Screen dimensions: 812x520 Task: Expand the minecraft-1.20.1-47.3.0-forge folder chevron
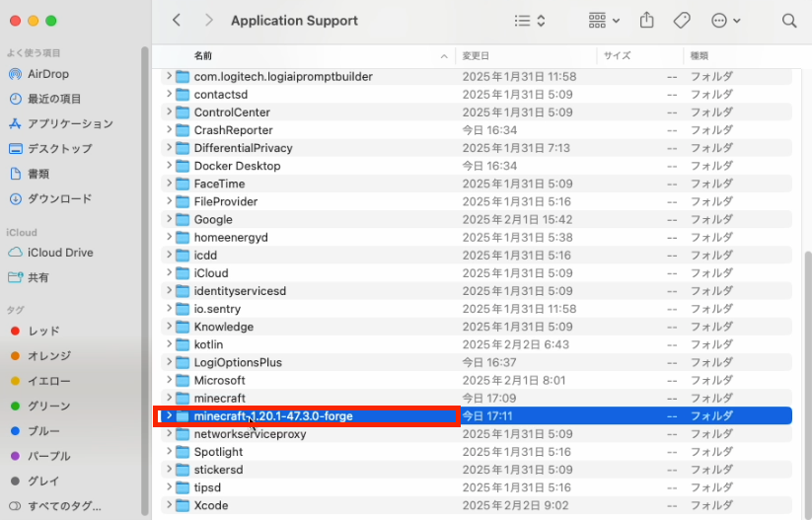169,415
